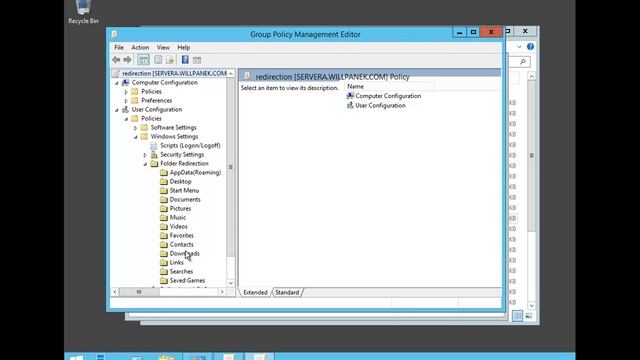Select the redirection [SERVERA.WILLPANEK.COM] root node

click(174, 73)
